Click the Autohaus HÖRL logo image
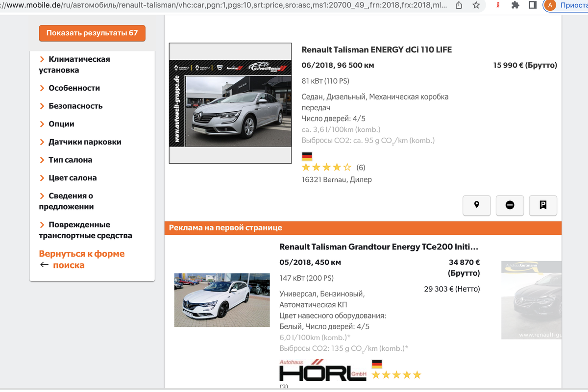 (322, 371)
